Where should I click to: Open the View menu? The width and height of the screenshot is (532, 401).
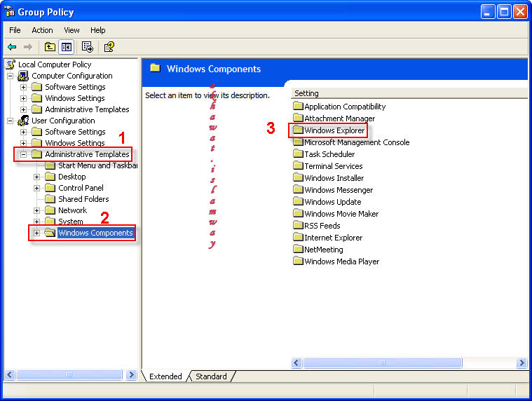click(x=71, y=30)
